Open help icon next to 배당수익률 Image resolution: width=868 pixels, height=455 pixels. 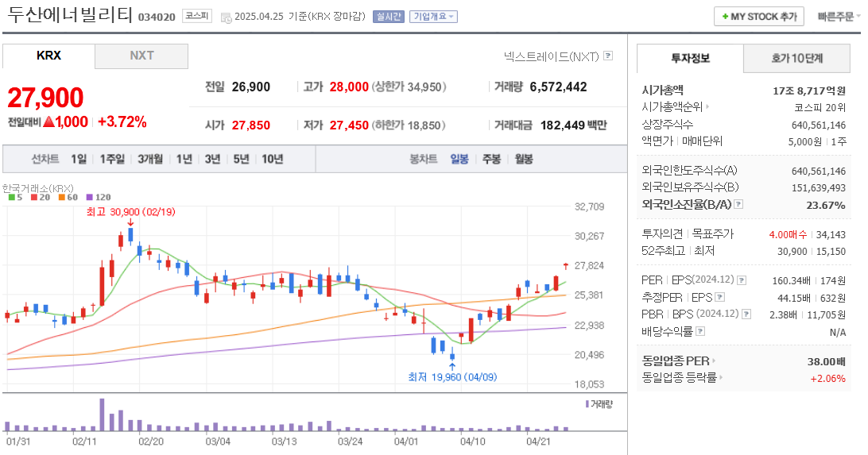(x=700, y=331)
